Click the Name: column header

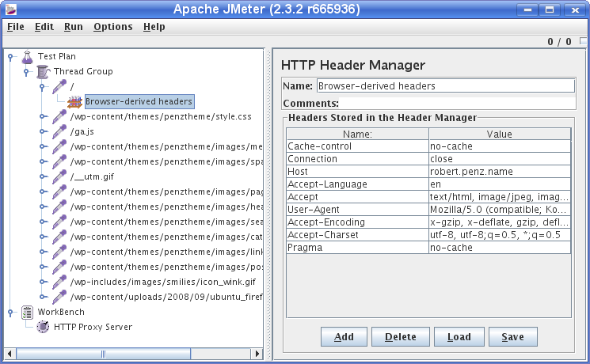tap(357, 135)
